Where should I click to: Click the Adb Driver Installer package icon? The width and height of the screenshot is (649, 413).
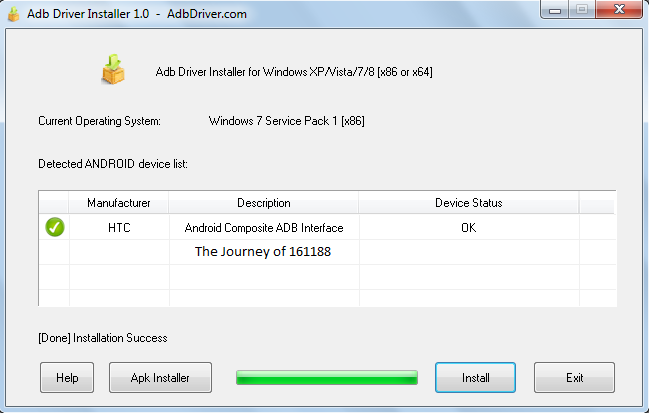click(x=113, y=69)
